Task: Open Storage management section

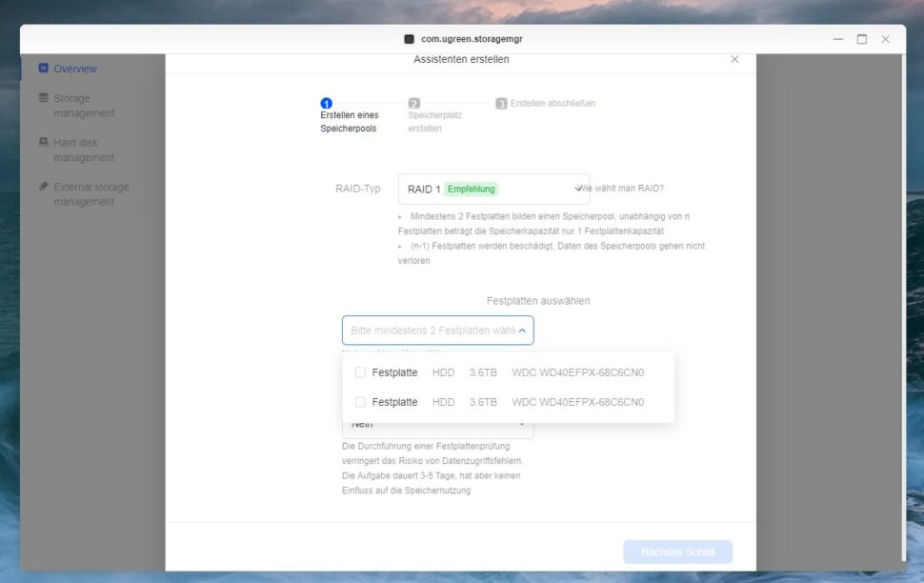Action: pyautogui.click(x=84, y=106)
